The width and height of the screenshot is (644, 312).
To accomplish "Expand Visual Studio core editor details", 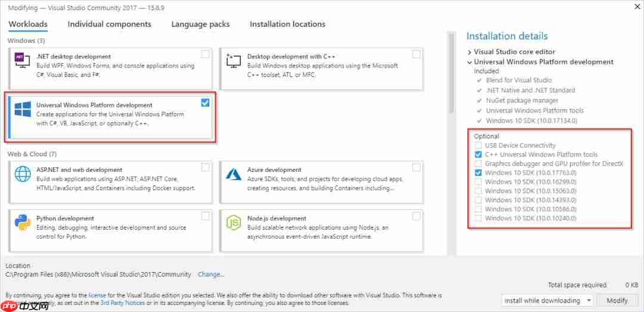I will coord(469,52).
